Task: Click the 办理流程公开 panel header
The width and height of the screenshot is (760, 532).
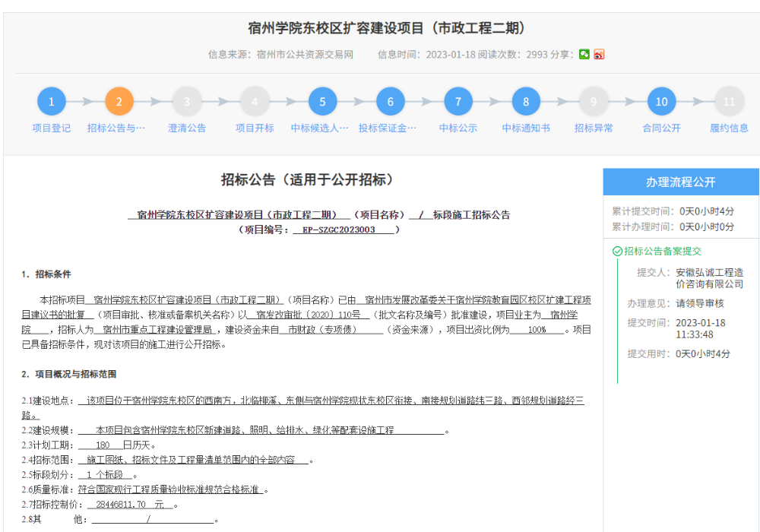Action: (681, 182)
